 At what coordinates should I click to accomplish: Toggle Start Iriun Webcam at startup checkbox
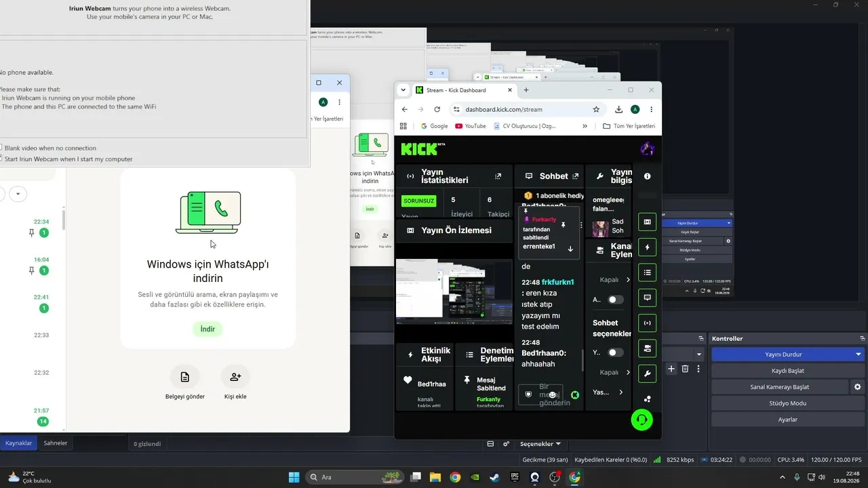tap(1, 159)
